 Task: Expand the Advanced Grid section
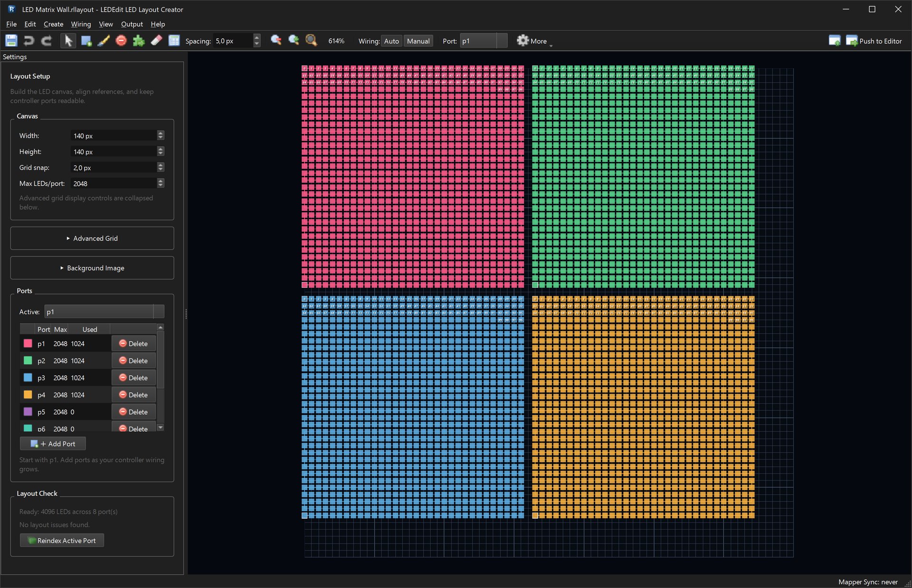coord(92,238)
